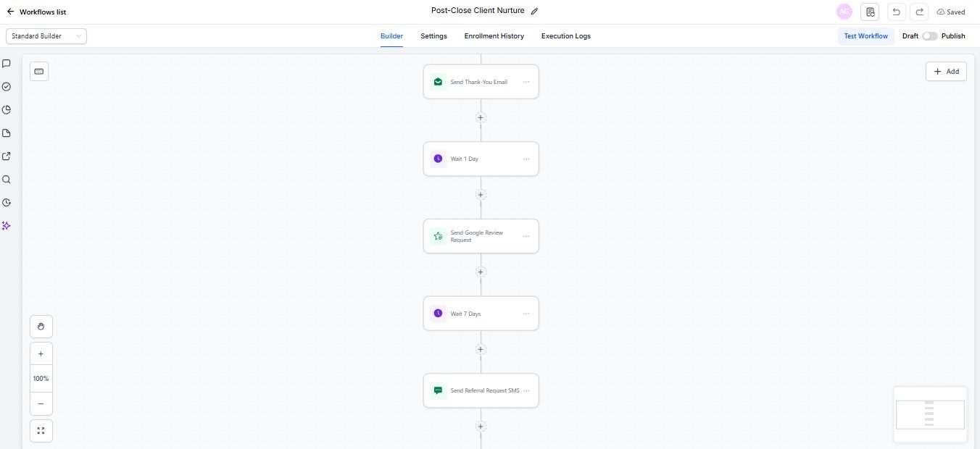Select the Send Google Review Request label

[x=477, y=236]
